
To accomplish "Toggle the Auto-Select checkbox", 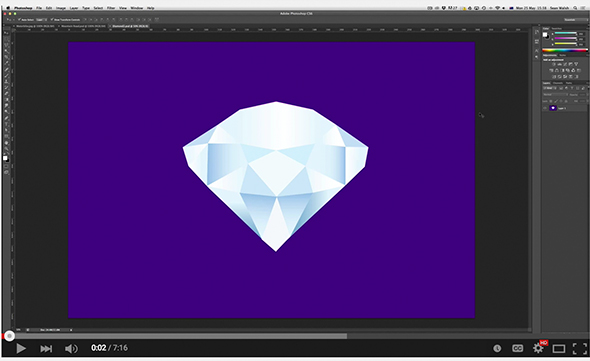I will click(x=19, y=20).
